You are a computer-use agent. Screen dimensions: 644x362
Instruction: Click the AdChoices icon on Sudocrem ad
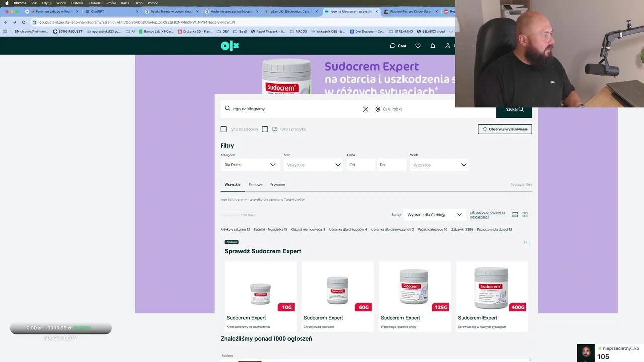pyautogui.click(x=526, y=242)
